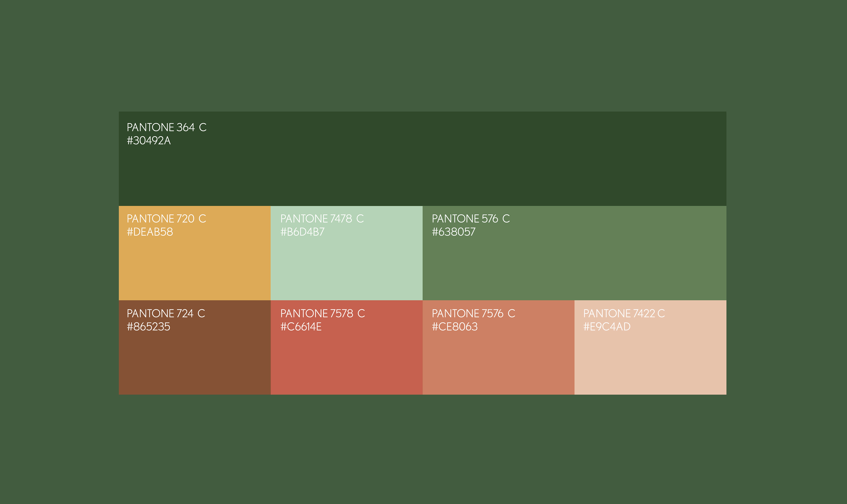847x504 pixels.
Task: Click the hex code #E9C4AD
Action: 607,327
